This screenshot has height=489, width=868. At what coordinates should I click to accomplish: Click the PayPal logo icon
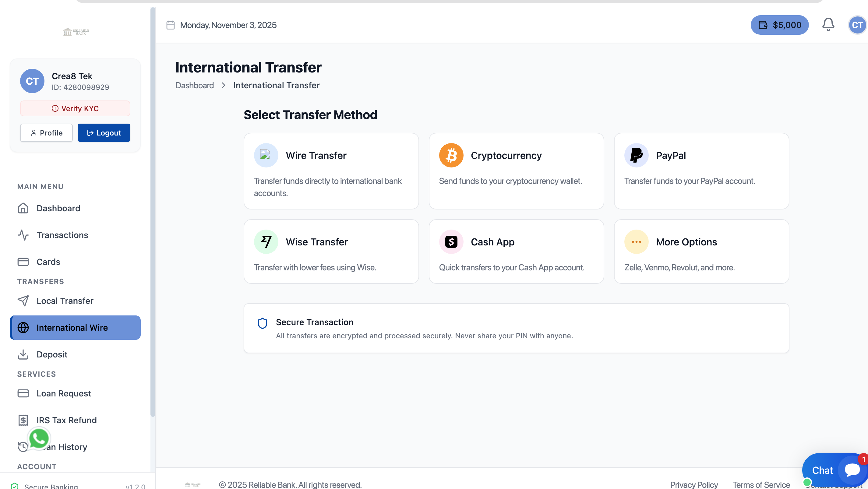636,155
